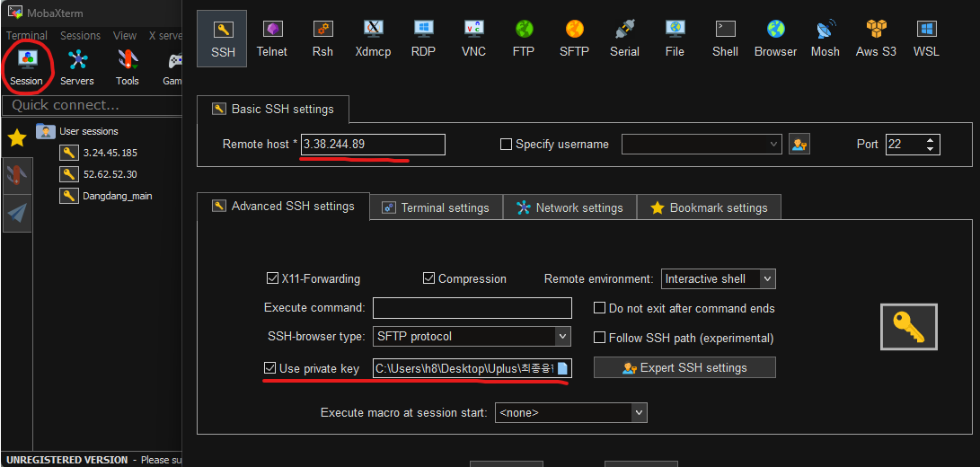
Task: Switch to the Advanced SSH settings tab
Action: click(x=283, y=207)
